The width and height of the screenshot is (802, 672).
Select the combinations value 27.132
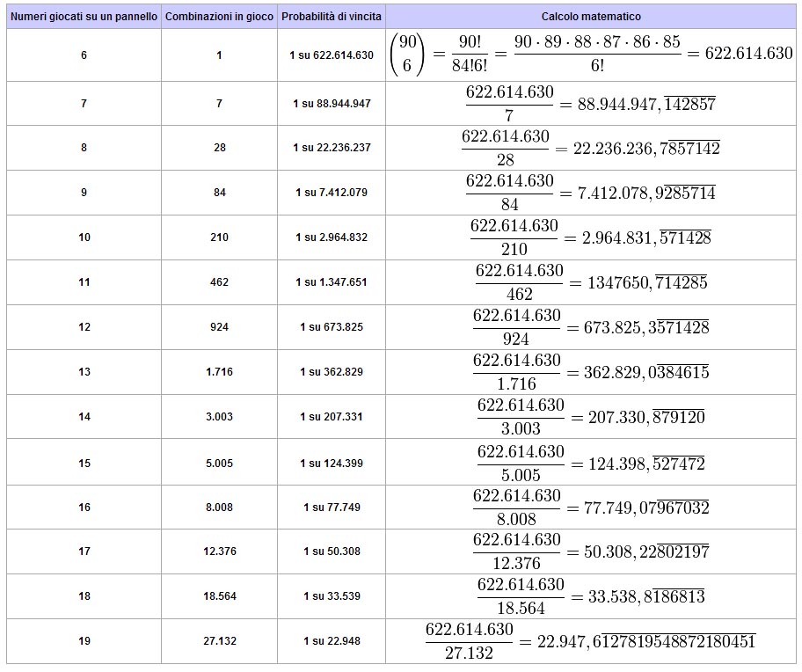219,641
